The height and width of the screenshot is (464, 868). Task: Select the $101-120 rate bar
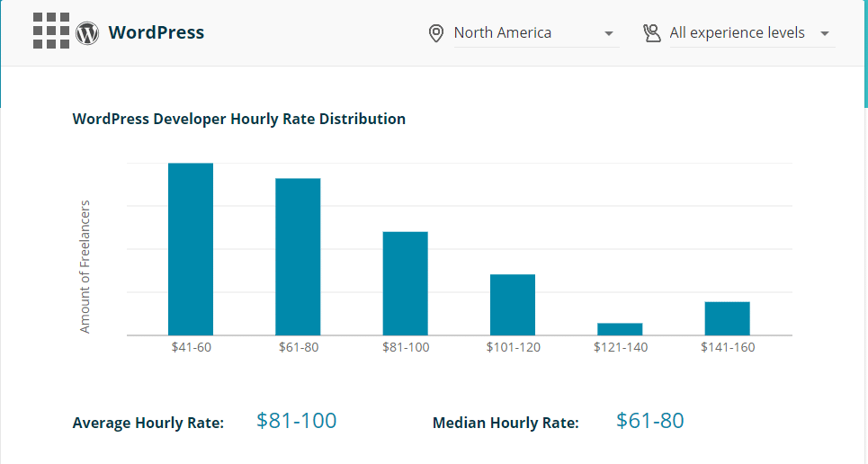coord(513,305)
